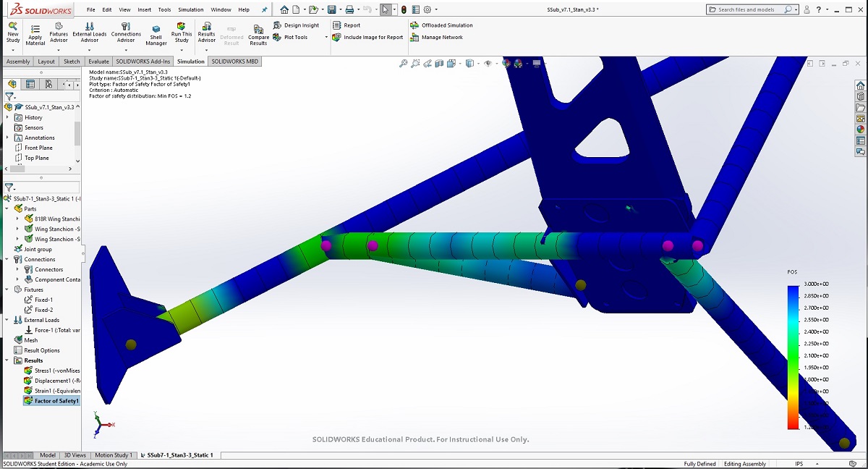Screen dimensions: 868x469
Task: Click the Connections Advisor icon
Action: point(126,33)
